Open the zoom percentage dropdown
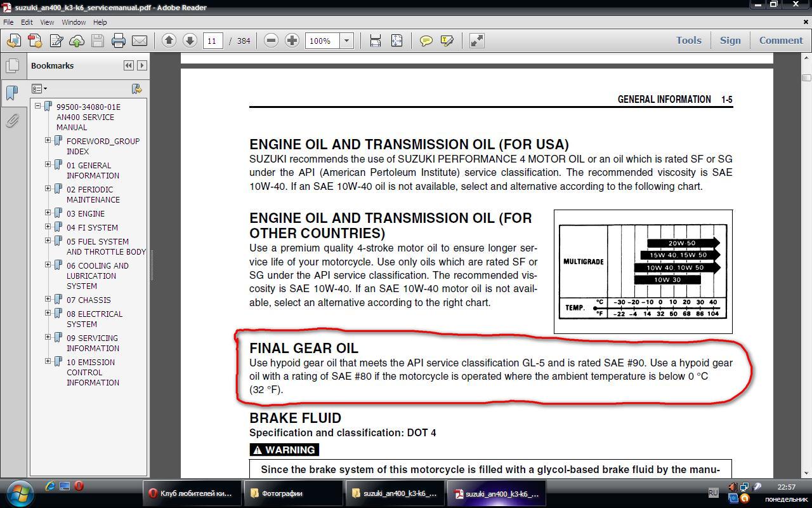This screenshot has height=508, width=812. point(346,41)
